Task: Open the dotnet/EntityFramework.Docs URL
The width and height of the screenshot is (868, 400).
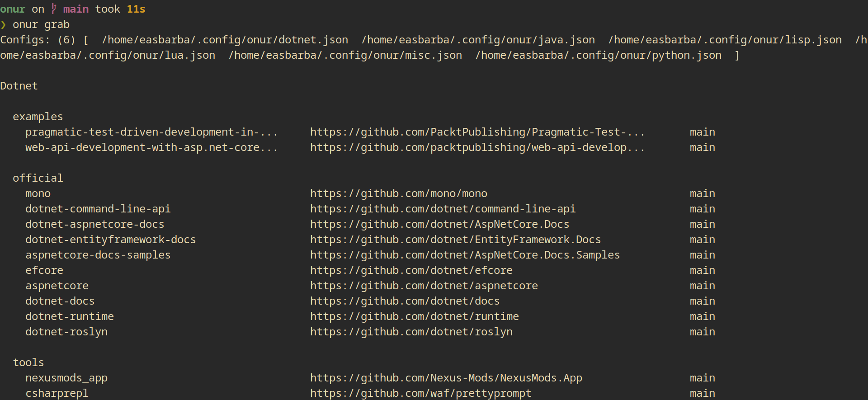Action: [456, 240]
